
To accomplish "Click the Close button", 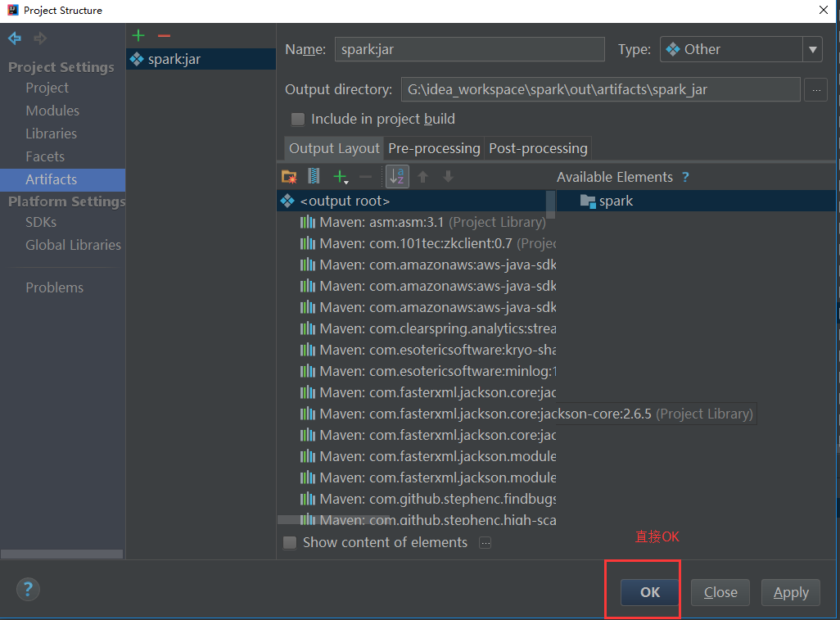I will point(720,592).
